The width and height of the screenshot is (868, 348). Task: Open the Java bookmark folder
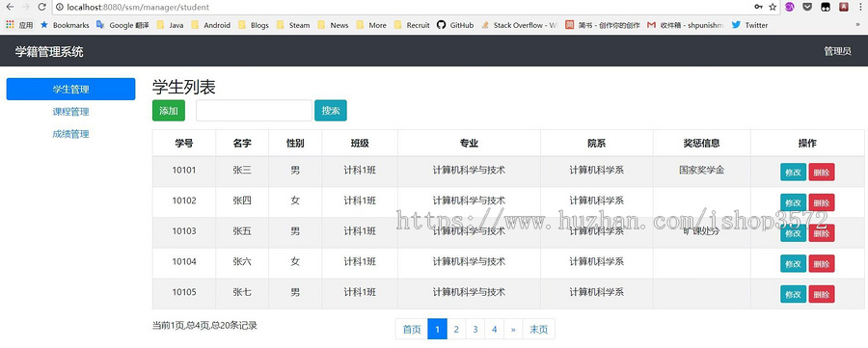(170, 25)
